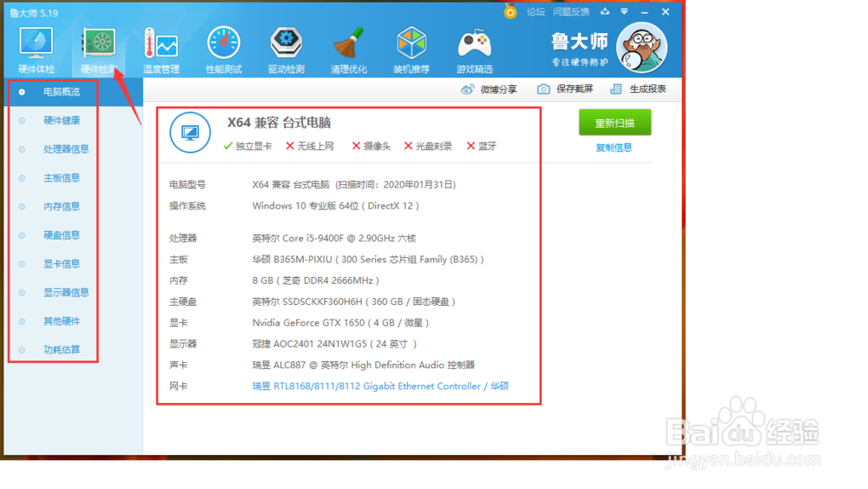Click the title X64 兼容 台式电脑
This screenshot has height=489, width=868.
point(279,123)
